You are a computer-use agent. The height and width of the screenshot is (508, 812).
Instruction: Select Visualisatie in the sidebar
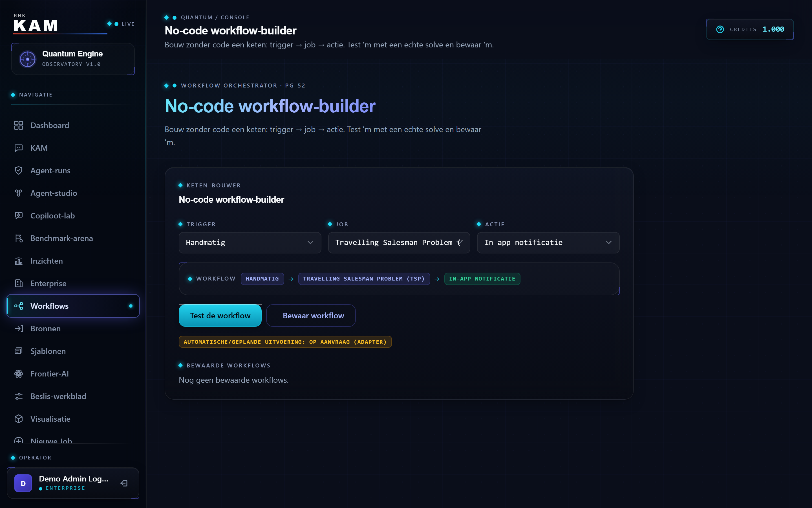pos(73,419)
